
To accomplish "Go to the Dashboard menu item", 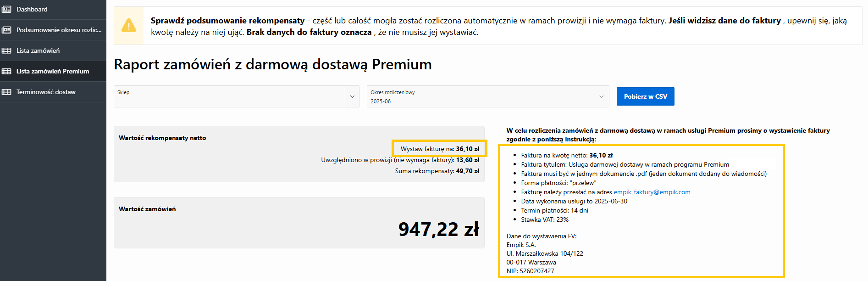I will pyautogui.click(x=32, y=9).
